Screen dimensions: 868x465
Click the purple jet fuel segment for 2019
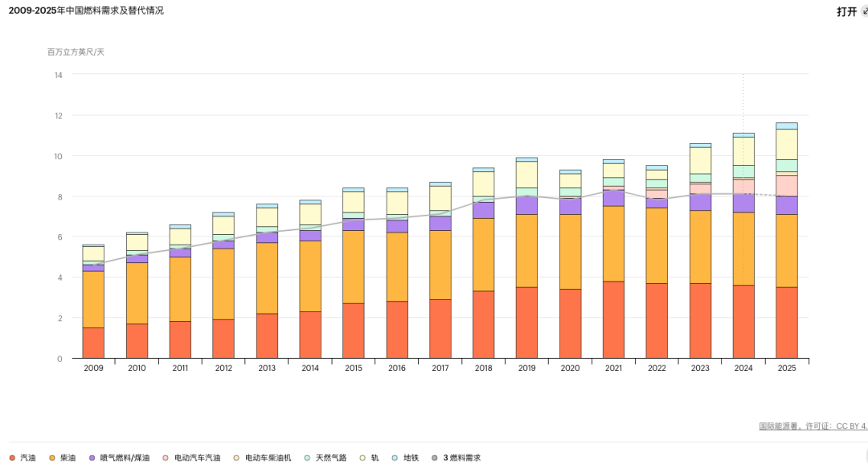pyautogui.click(x=527, y=205)
